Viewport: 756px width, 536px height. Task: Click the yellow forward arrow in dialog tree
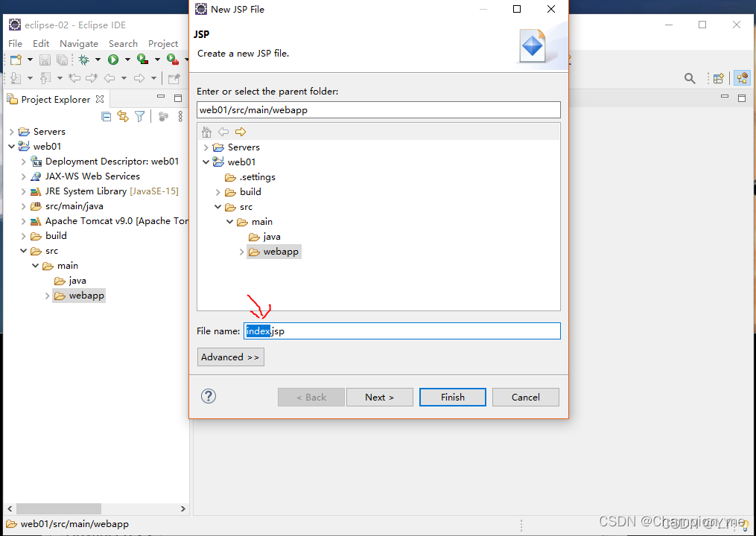tap(241, 132)
